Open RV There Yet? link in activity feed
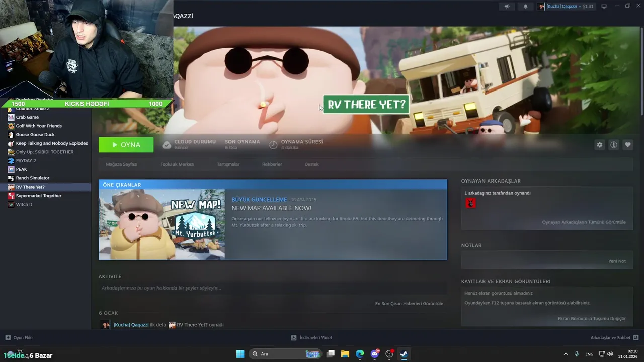 point(192,325)
